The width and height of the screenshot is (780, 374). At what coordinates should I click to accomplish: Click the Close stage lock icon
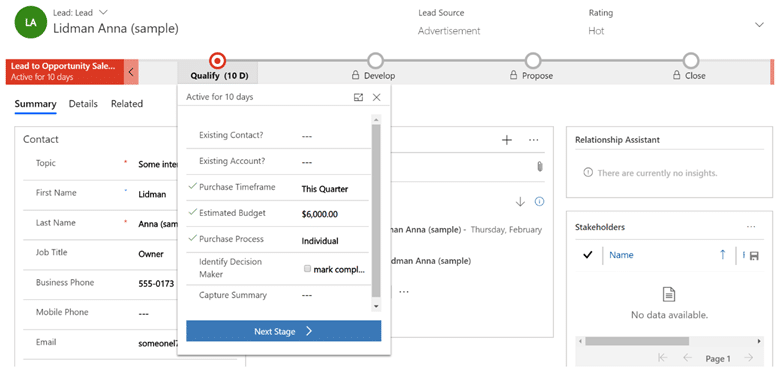click(x=677, y=76)
